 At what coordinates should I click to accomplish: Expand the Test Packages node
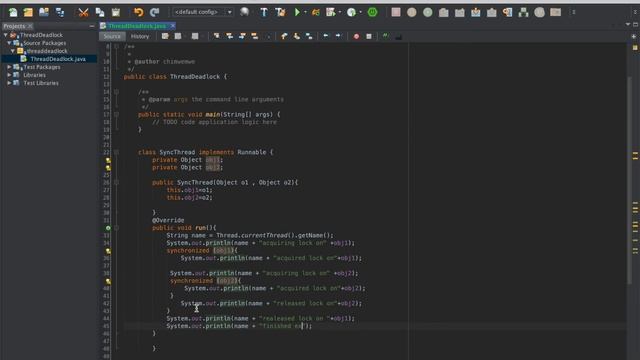coord(9,67)
